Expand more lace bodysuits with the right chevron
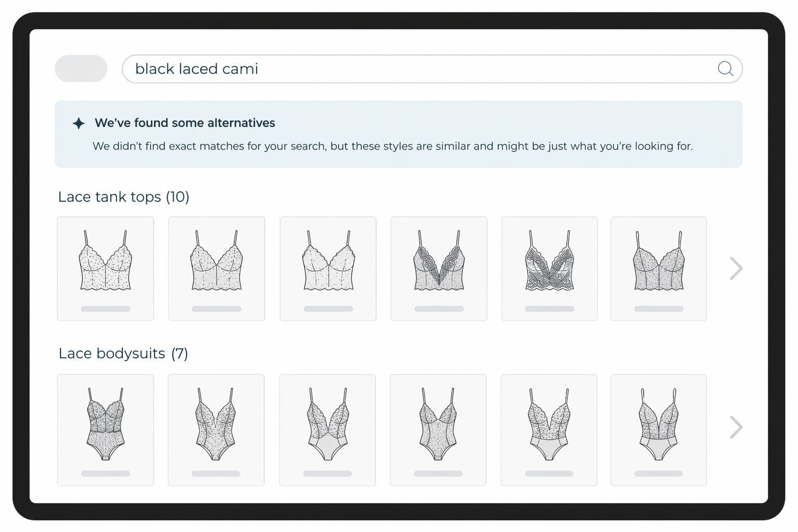Image resolution: width=798 pixels, height=532 pixels. point(736,428)
